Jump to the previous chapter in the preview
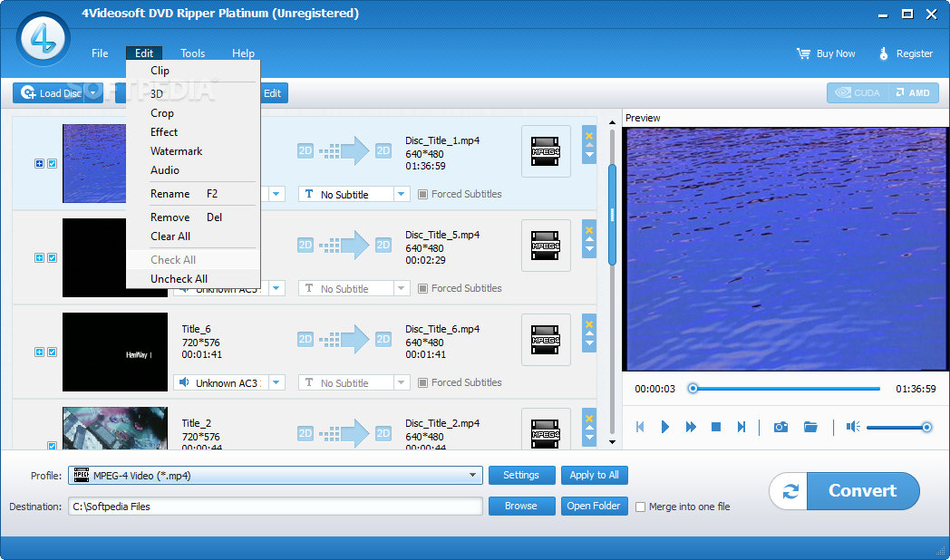Viewport: 950px width, 560px height. click(640, 427)
